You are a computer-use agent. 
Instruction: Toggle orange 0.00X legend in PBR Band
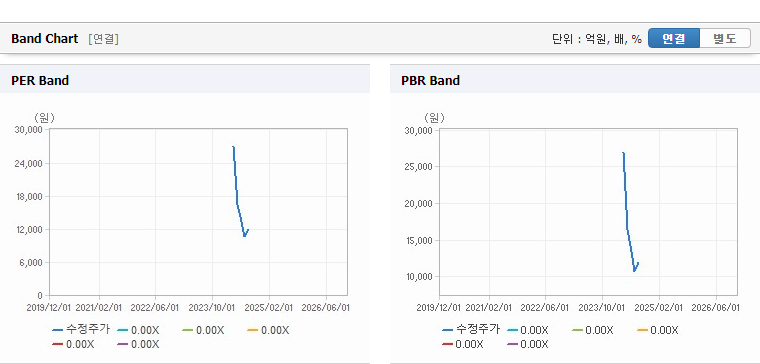[x=657, y=330]
